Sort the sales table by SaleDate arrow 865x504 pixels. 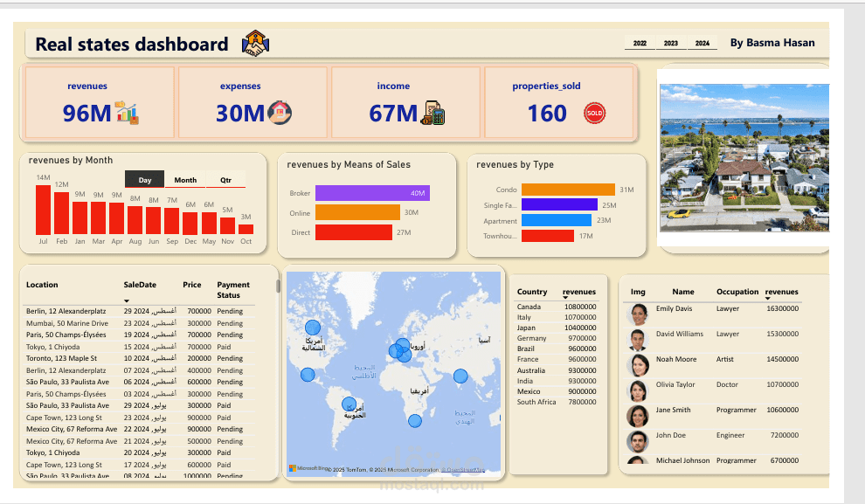pyautogui.click(x=127, y=301)
